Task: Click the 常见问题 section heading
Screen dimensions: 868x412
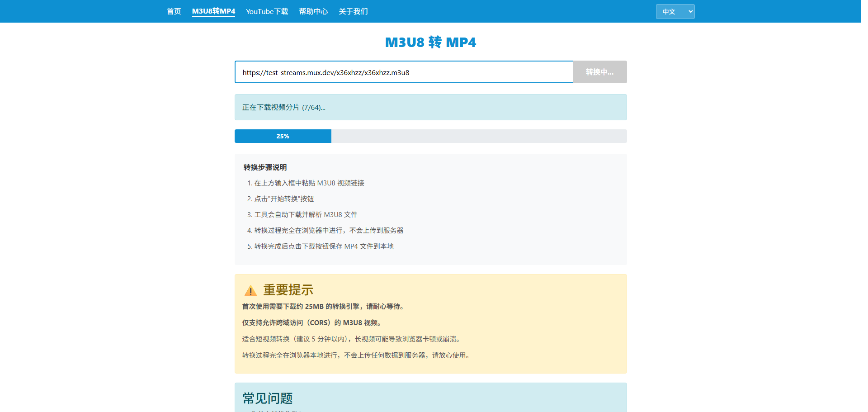Action: pos(268,398)
